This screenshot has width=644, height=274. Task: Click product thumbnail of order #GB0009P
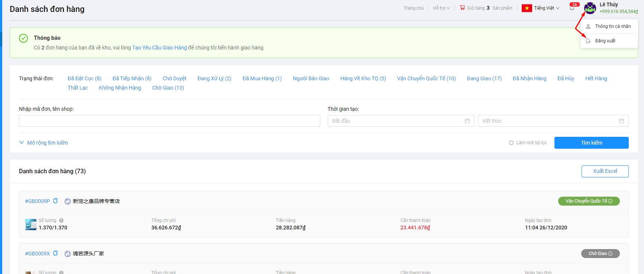click(31, 225)
